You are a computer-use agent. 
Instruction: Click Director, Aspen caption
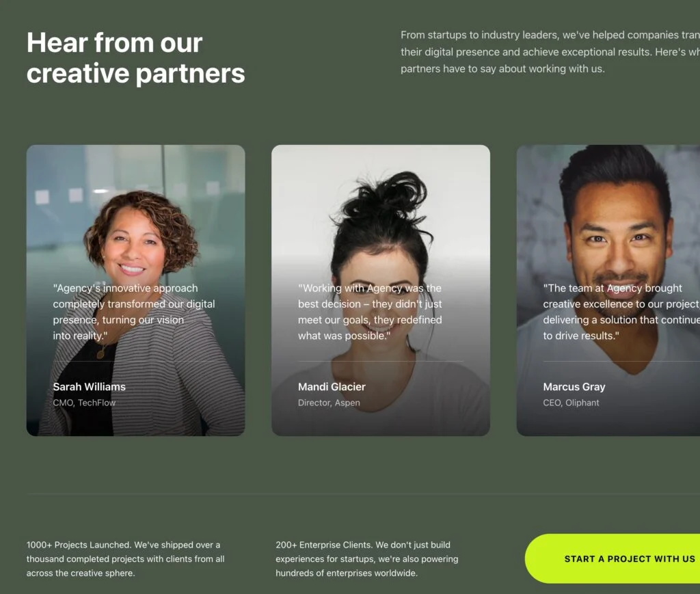(x=329, y=403)
